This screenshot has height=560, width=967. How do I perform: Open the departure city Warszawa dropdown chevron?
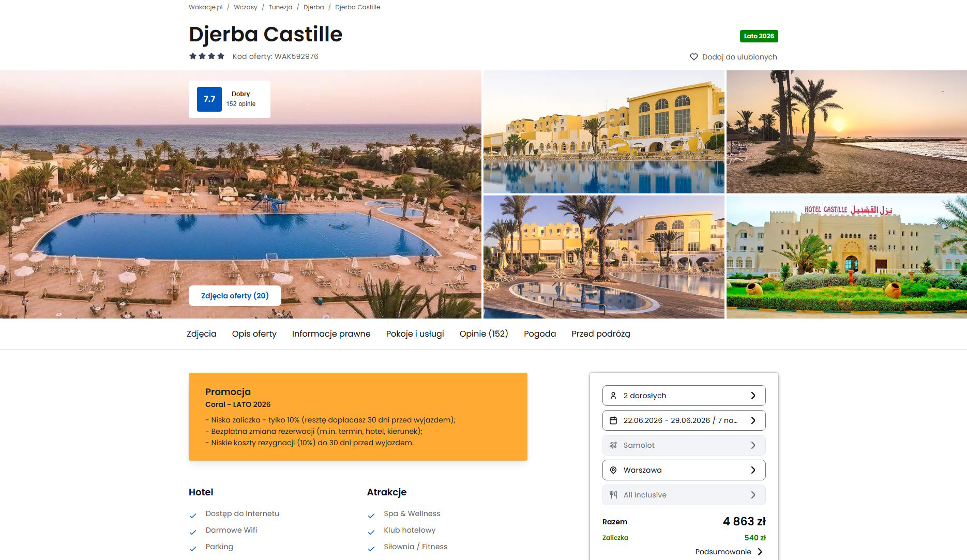coord(753,470)
